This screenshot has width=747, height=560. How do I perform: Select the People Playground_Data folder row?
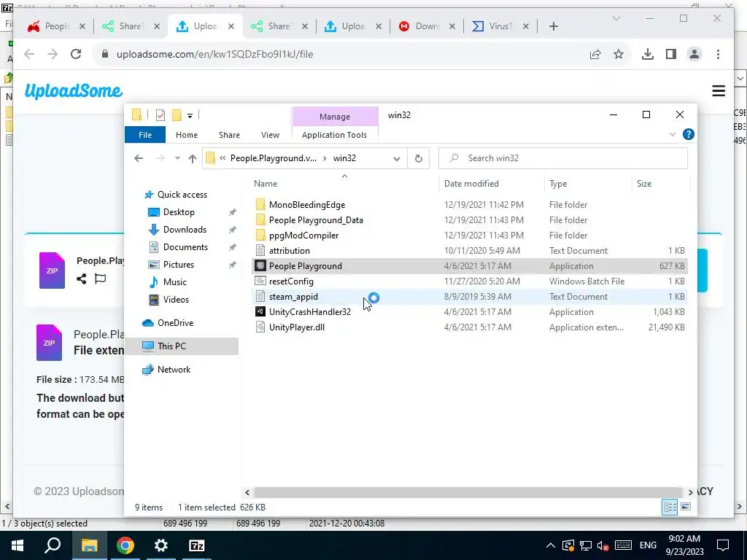tap(469, 220)
